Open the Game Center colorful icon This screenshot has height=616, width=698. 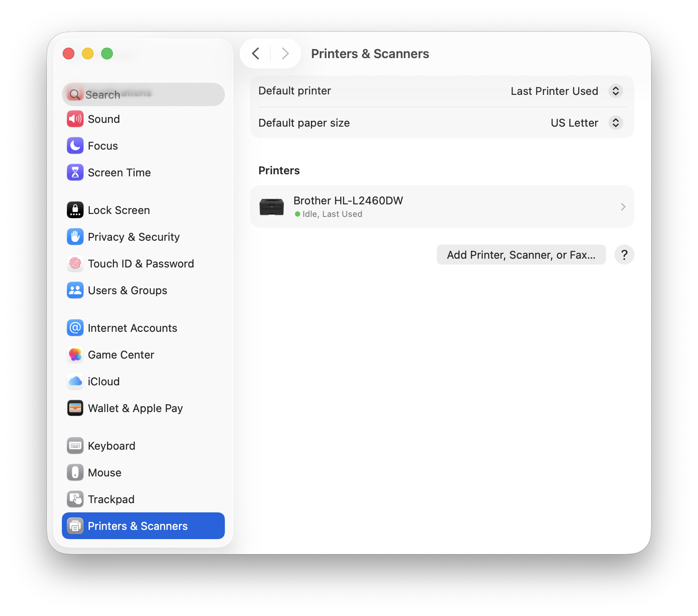coord(75,355)
